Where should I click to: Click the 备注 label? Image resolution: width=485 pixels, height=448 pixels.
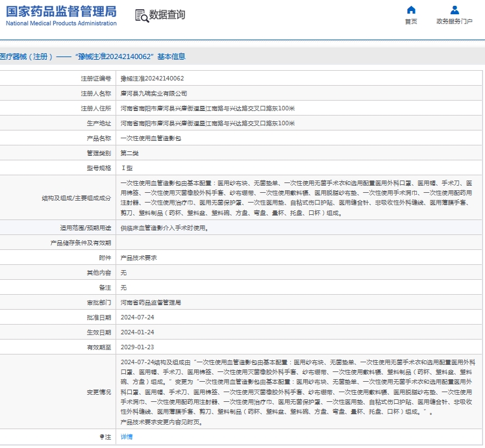[105, 288]
